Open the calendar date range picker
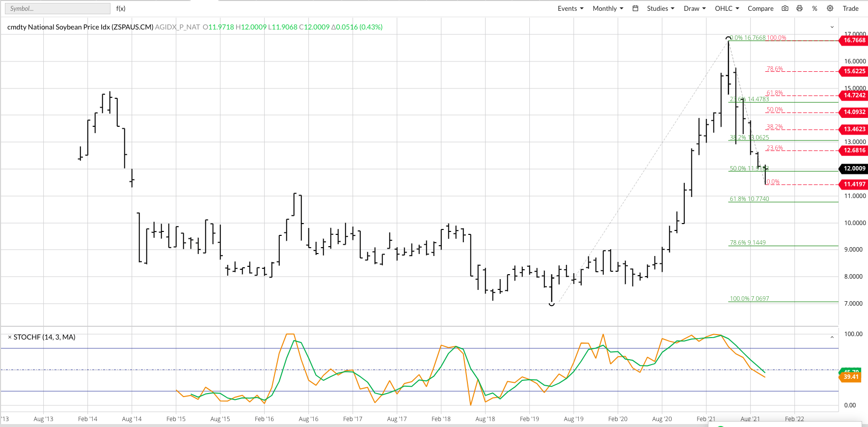 (x=635, y=8)
